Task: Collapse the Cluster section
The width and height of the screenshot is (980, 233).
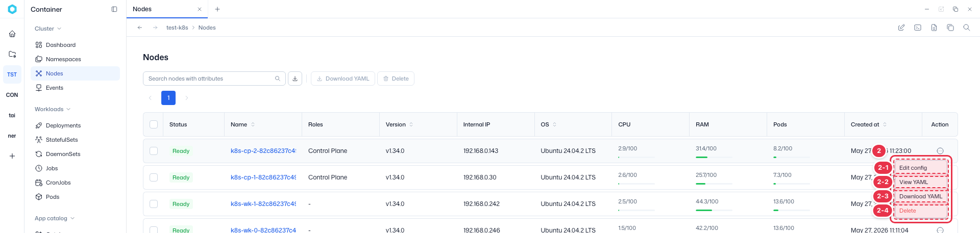Action: pos(48,29)
